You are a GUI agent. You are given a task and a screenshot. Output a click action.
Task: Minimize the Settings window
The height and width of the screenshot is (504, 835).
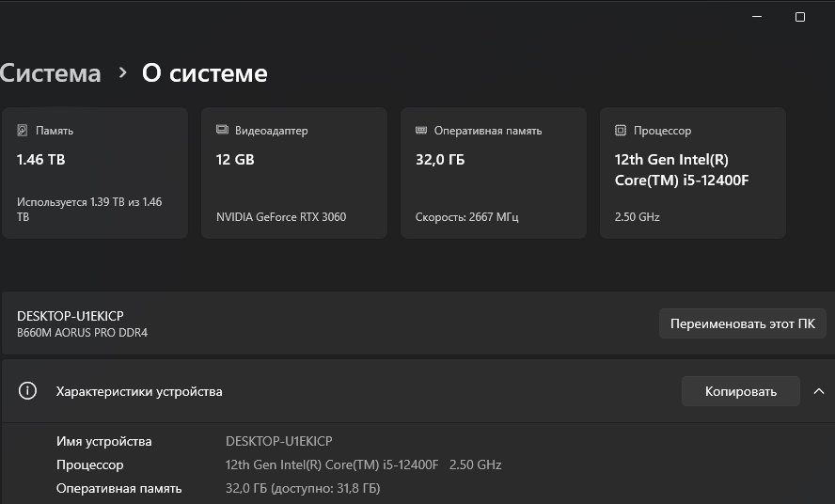(758, 17)
